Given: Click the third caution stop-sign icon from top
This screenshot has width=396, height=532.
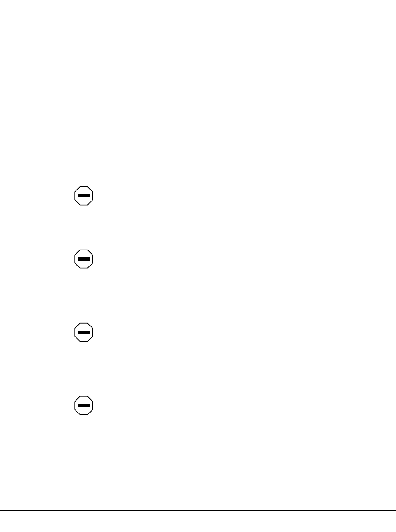Looking at the screenshot, I should pos(84,332).
